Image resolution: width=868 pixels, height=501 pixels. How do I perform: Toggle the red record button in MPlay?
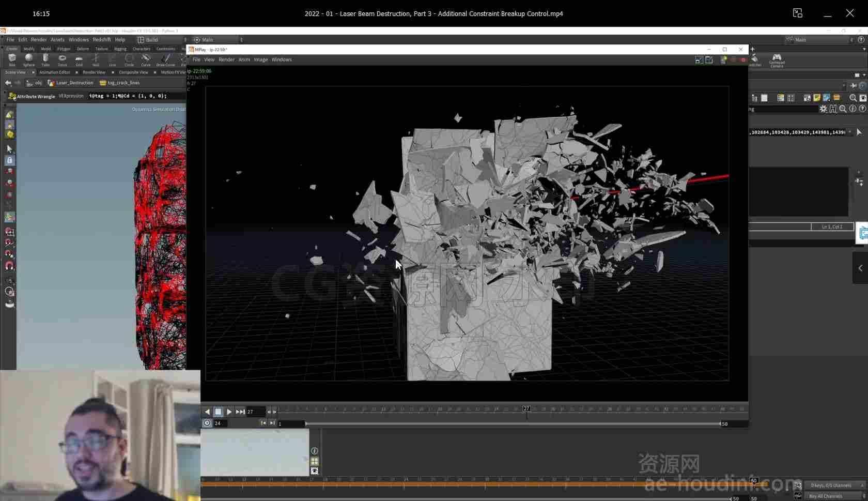(743, 60)
